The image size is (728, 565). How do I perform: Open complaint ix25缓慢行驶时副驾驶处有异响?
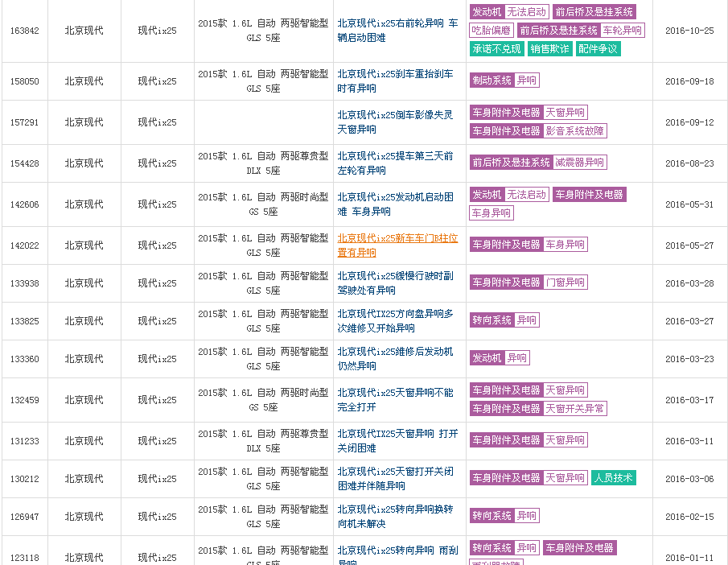coord(395,283)
